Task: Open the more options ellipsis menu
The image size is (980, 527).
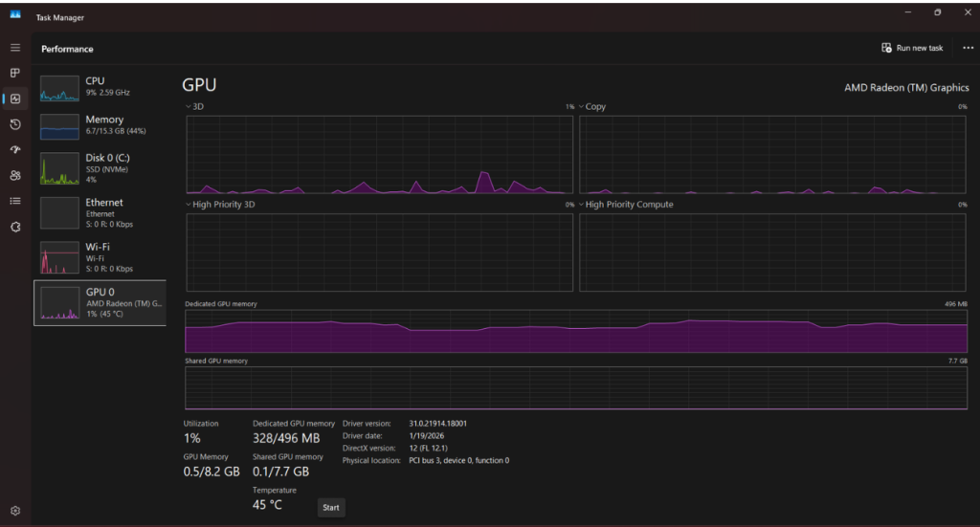Action: tap(968, 48)
